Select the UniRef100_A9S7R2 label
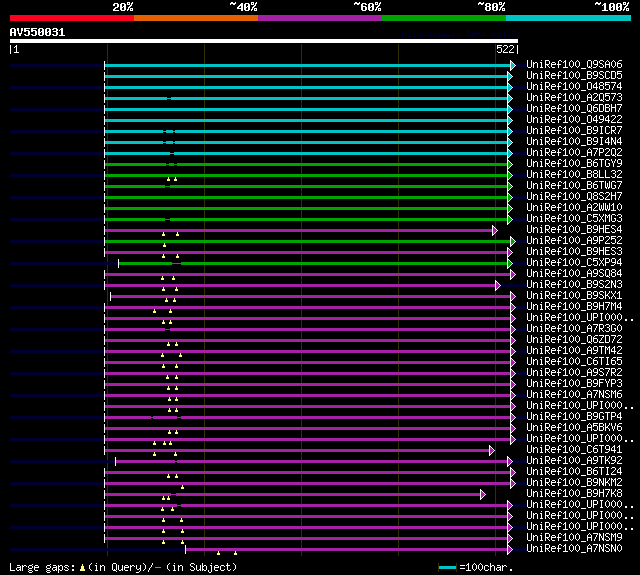 click(x=574, y=373)
